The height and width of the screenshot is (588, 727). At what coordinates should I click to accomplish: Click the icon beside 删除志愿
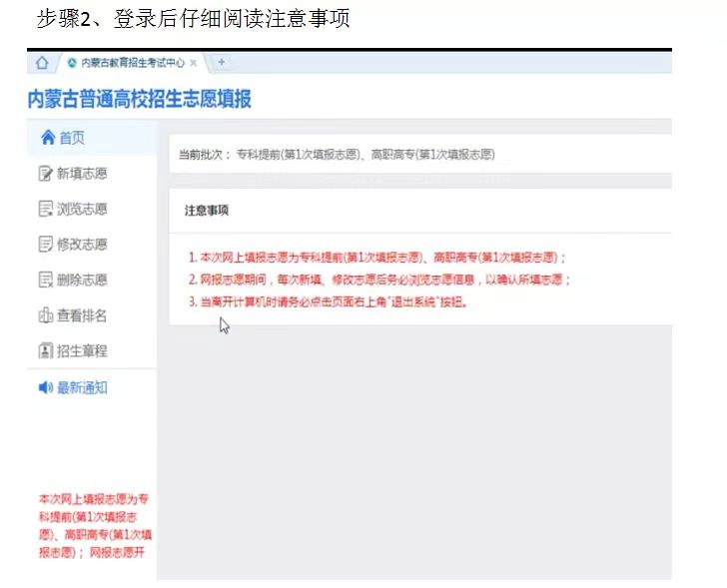pyautogui.click(x=45, y=281)
